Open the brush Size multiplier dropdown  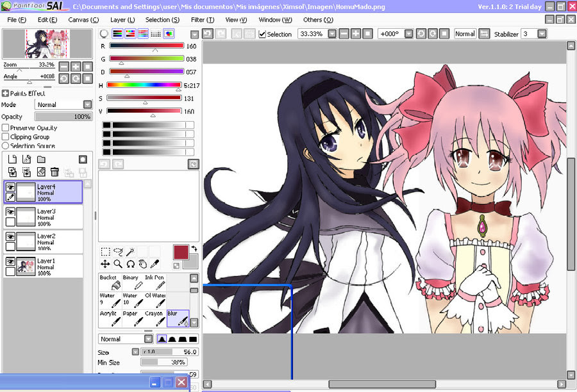135,352
